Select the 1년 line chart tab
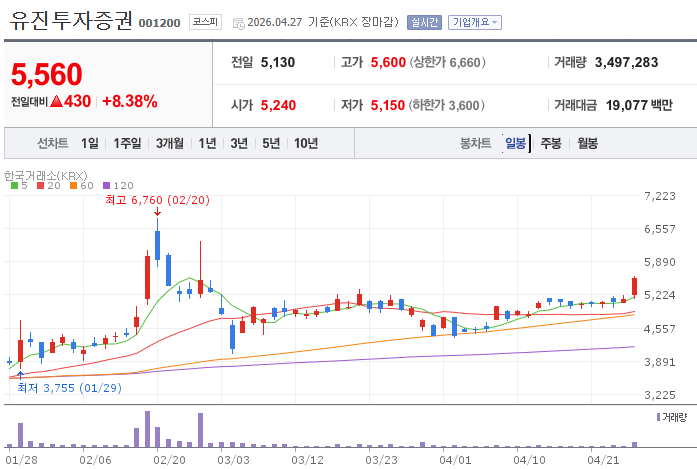697x469 pixels. click(207, 143)
